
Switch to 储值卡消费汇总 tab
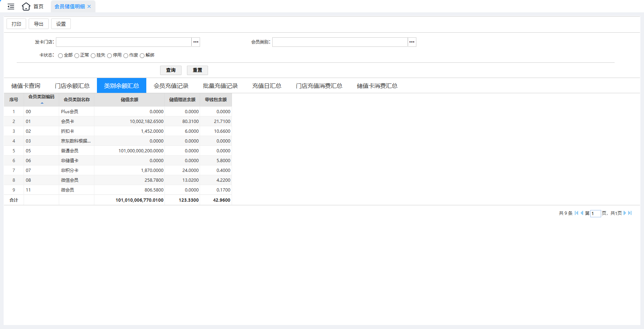coord(377,86)
